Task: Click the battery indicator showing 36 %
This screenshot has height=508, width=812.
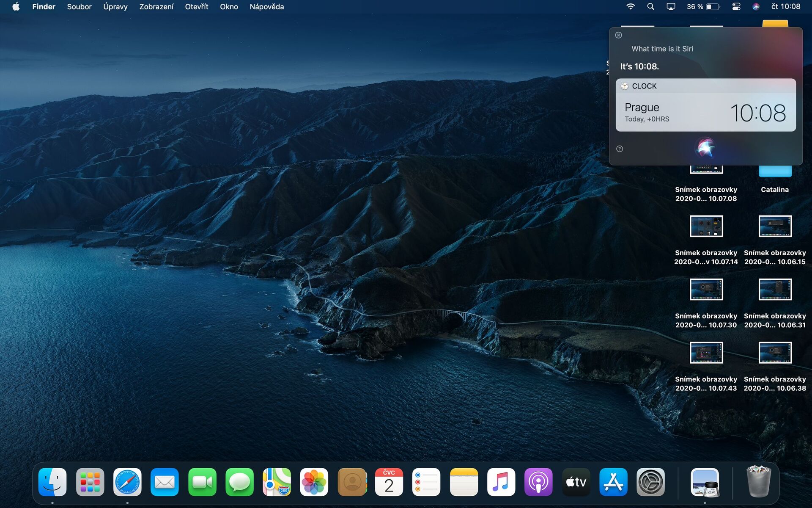Action: [x=704, y=6]
